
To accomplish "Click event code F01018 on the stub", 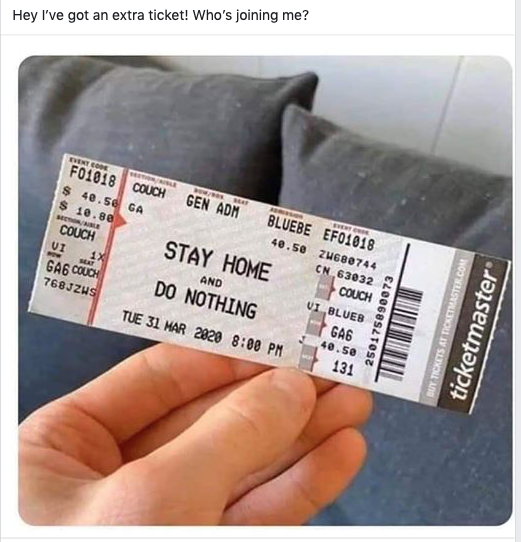I will 93,176.
